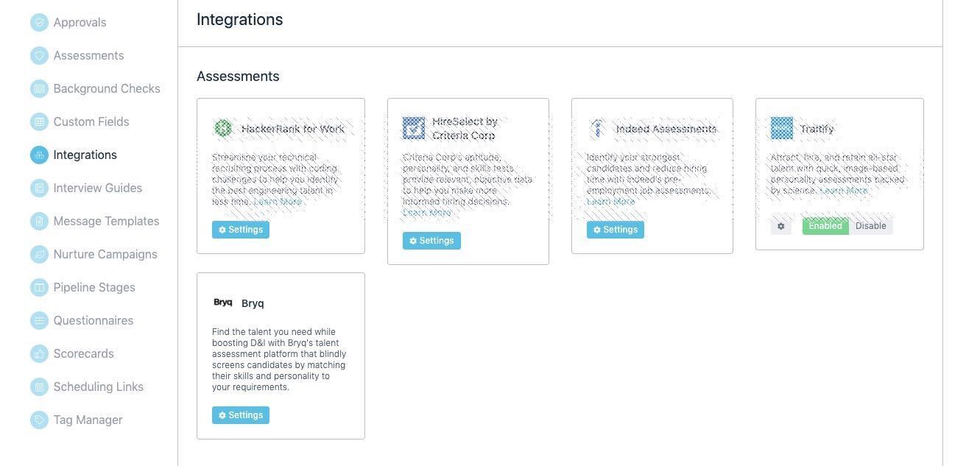Disable the Traitify integration

pyautogui.click(x=870, y=226)
